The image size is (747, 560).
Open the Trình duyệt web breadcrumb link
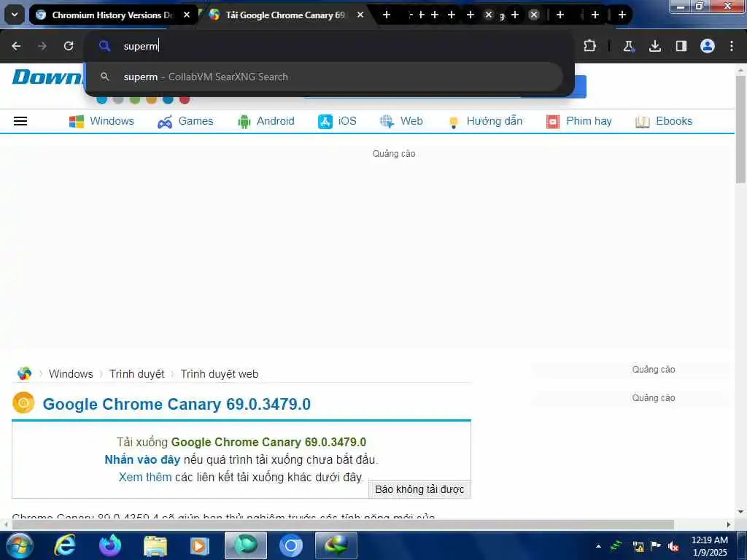point(219,374)
